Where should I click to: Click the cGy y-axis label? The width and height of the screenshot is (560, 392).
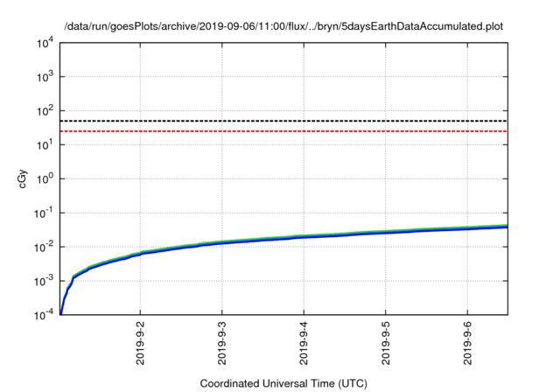23,178
